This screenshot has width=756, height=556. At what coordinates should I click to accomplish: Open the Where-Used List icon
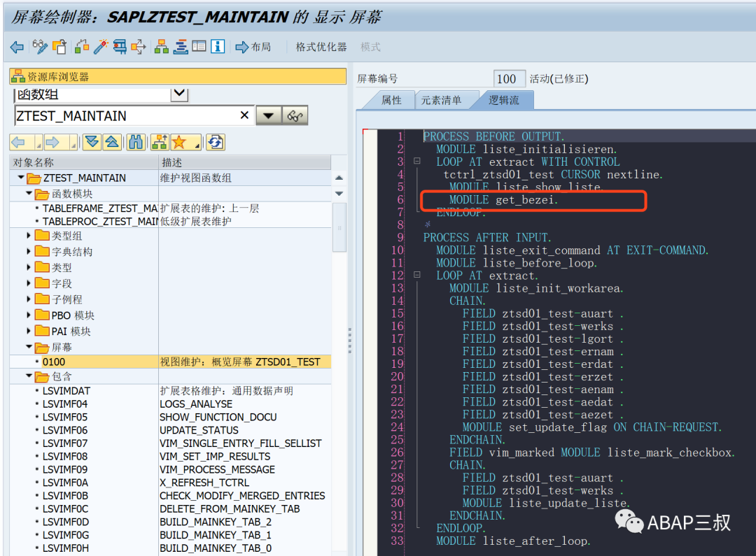[x=139, y=47]
